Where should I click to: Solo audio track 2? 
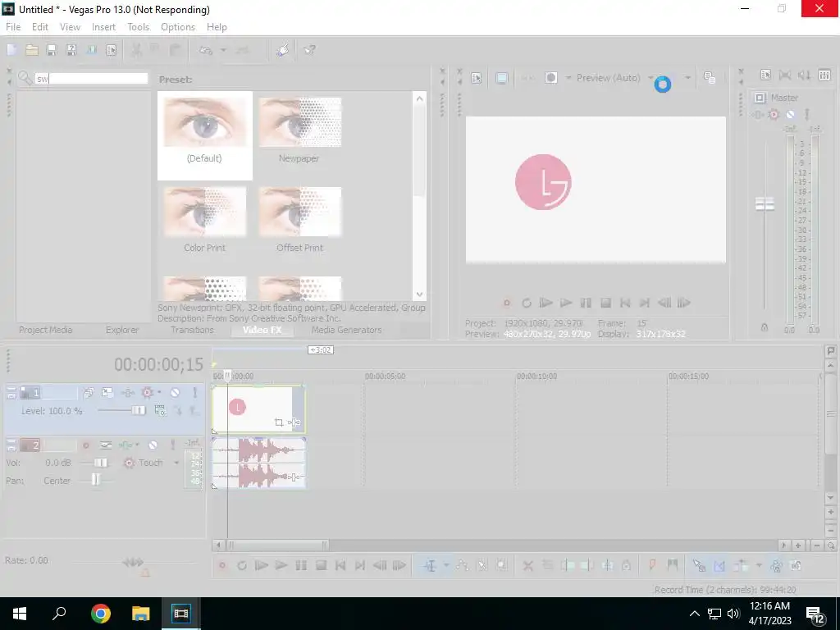172,445
